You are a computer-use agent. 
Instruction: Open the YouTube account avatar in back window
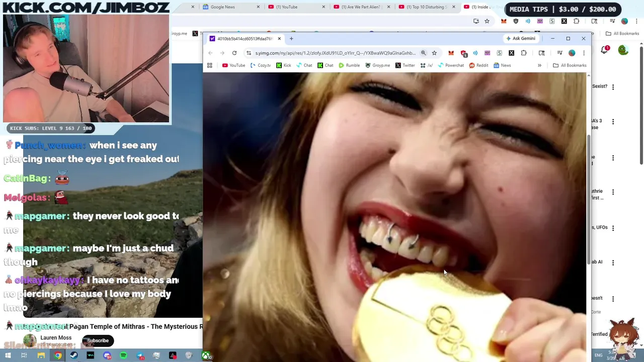[623, 50]
